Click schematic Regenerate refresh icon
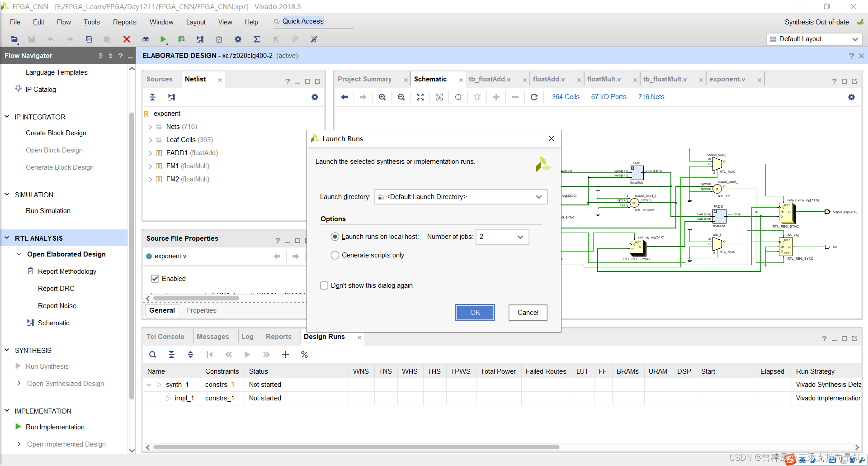Screen dimensions: 868x466 [x=534, y=97]
